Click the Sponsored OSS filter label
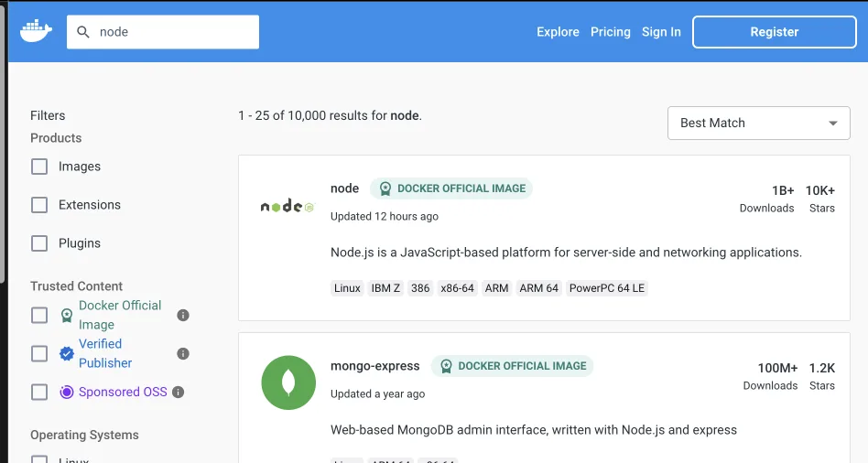868x463 pixels. [123, 392]
